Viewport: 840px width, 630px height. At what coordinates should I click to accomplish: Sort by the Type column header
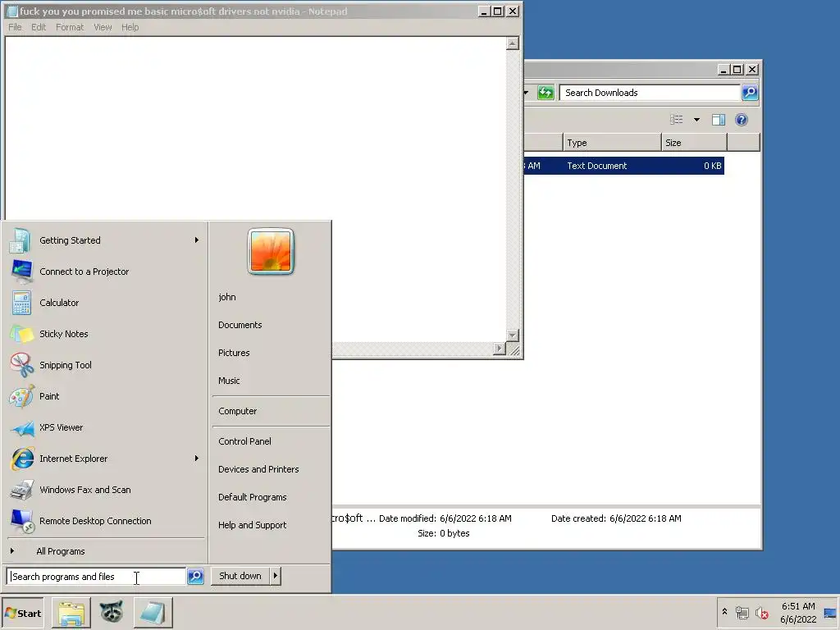612,143
